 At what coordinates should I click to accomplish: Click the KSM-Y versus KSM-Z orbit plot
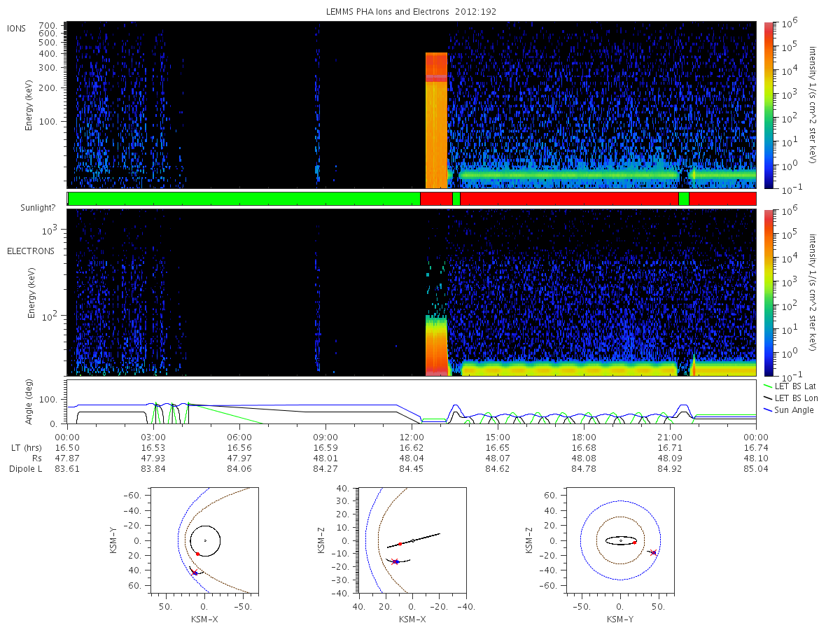coord(619,540)
